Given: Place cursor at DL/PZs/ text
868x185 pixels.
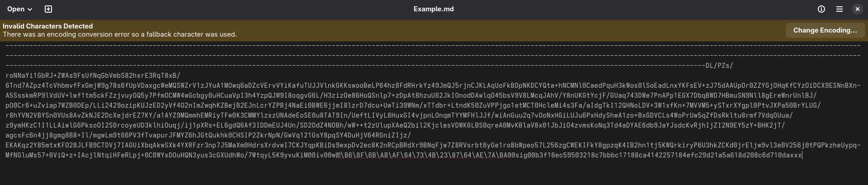Looking at the screenshot, I should (x=719, y=66).
